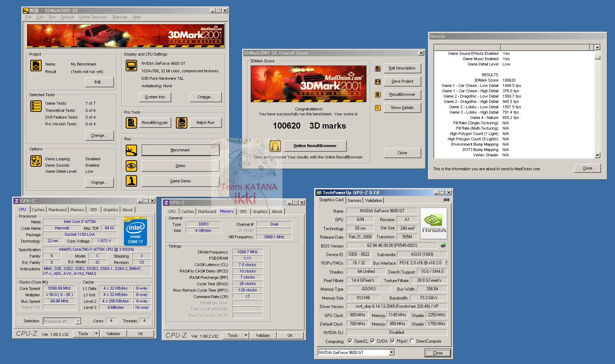
Task: Open the Help menu in 3DMark2001
Action: (137, 17)
